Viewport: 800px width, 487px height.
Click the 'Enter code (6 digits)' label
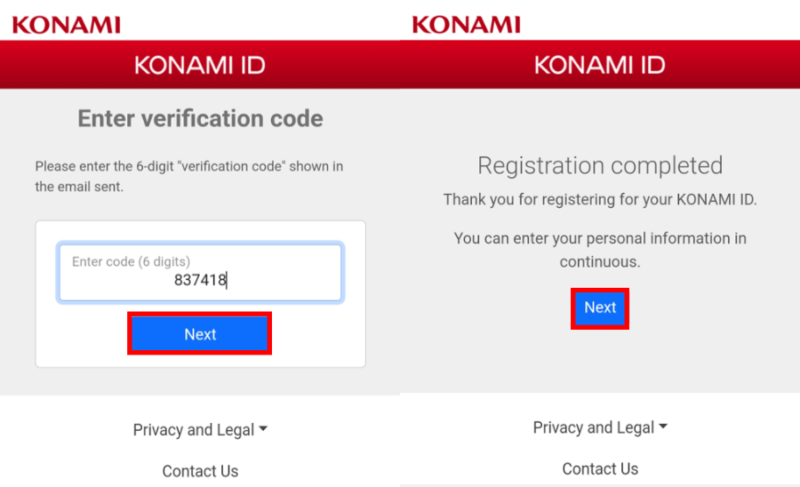point(131,262)
